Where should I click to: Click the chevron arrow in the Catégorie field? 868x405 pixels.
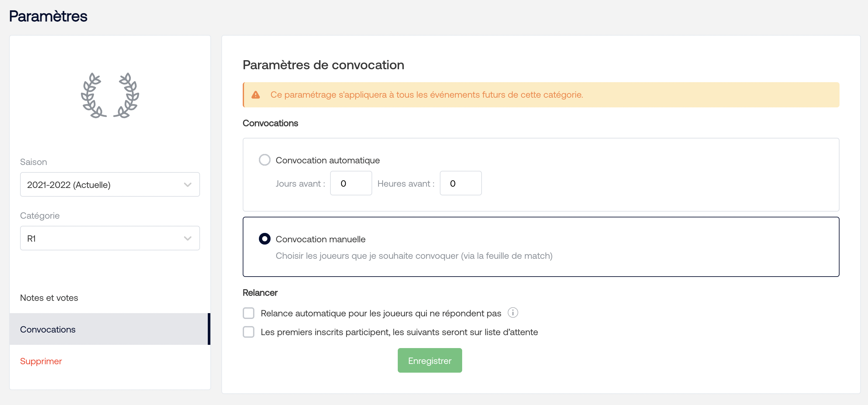click(188, 238)
